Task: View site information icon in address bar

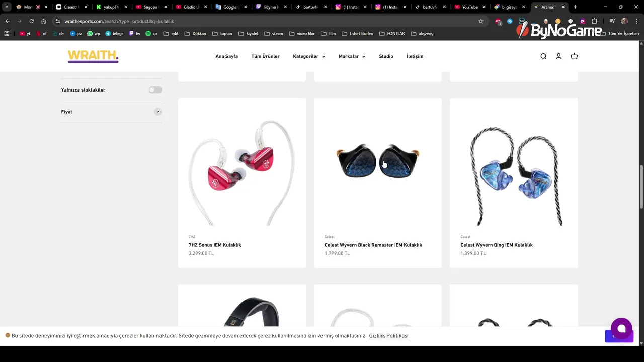Action: pyautogui.click(x=58, y=21)
